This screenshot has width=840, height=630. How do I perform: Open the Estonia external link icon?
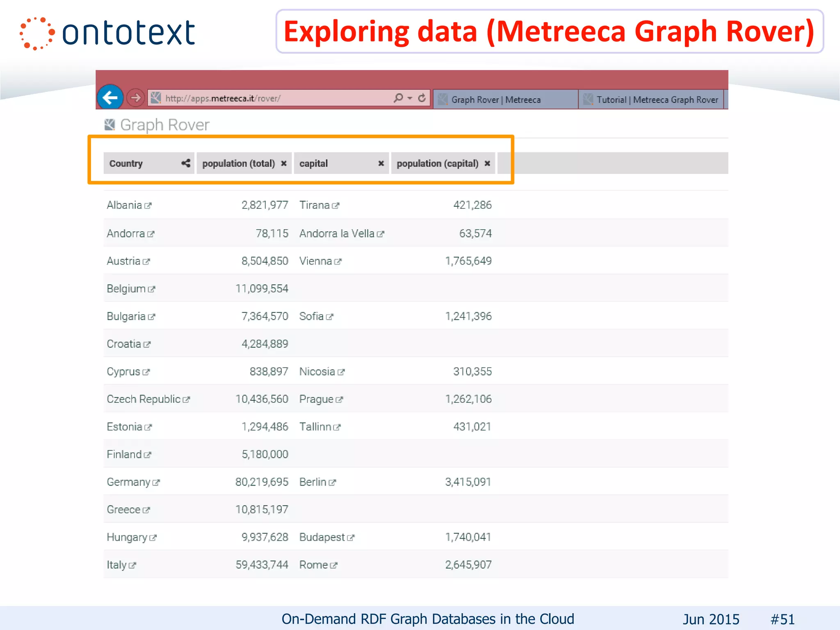[x=148, y=427]
